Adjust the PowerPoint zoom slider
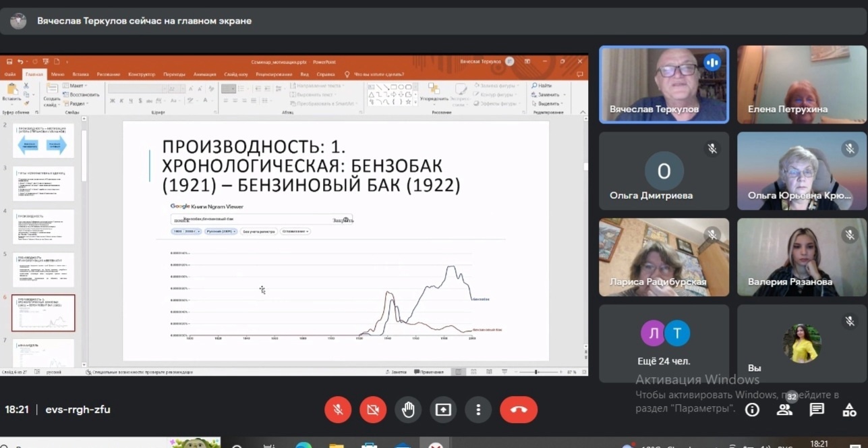This screenshot has height=448, width=868. pyautogui.click(x=537, y=372)
